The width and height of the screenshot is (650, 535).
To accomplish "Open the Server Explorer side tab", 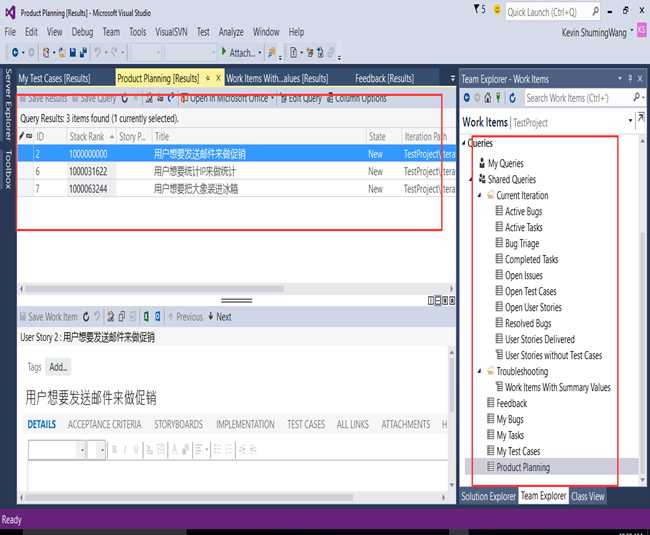I will [8, 104].
